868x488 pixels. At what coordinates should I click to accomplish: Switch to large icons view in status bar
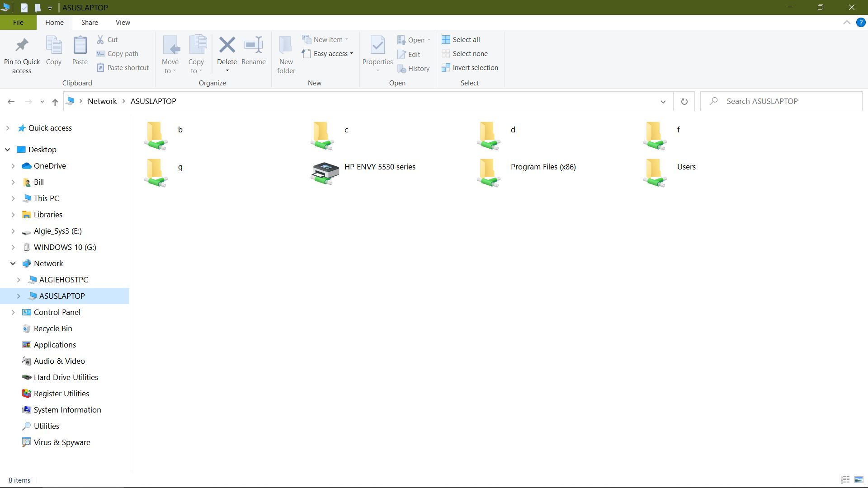859,480
